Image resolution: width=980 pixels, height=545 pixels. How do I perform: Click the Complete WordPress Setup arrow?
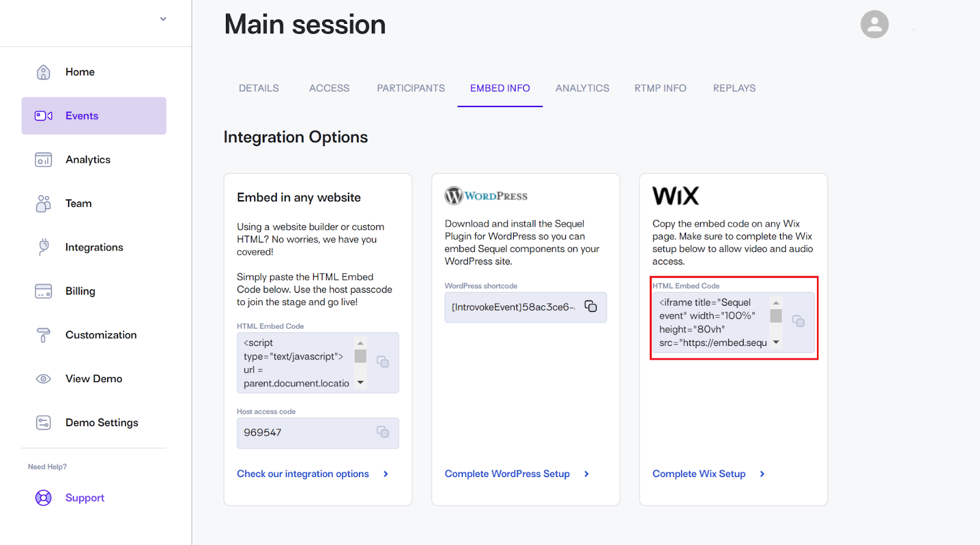point(586,474)
